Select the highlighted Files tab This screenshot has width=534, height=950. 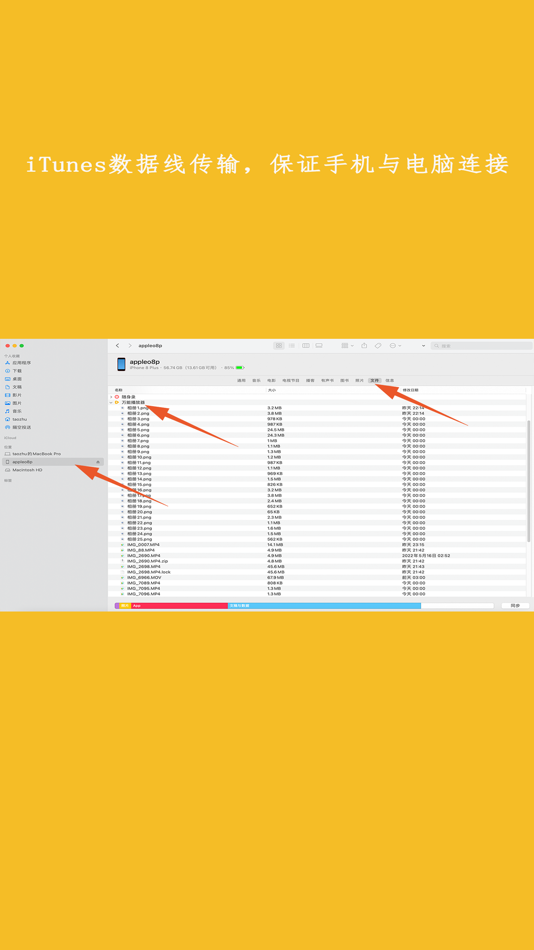[375, 380]
